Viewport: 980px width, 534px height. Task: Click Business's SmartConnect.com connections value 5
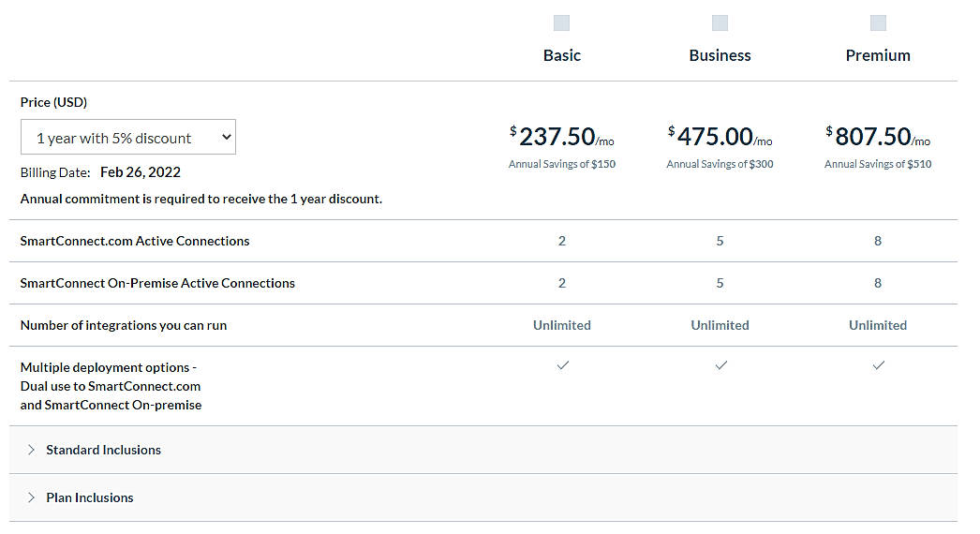(720, 241)
